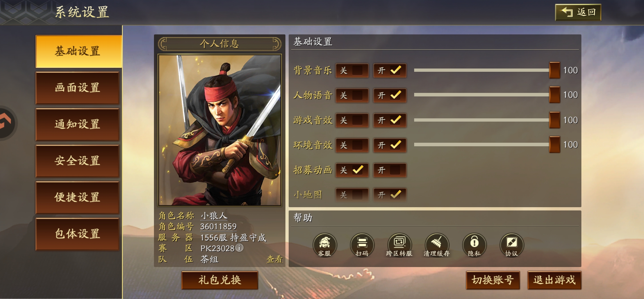Select the 通知设置 tab
644x299 pixels.
pos(78,124)
